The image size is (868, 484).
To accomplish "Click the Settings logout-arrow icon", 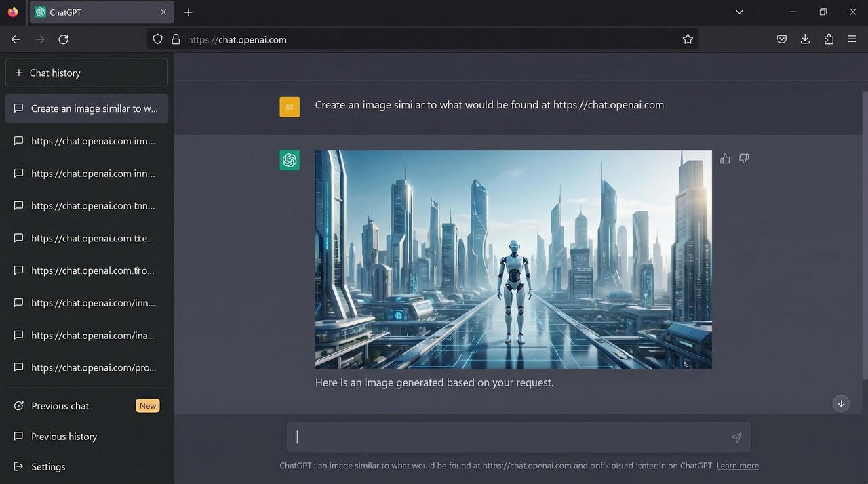I will point(18,467).
